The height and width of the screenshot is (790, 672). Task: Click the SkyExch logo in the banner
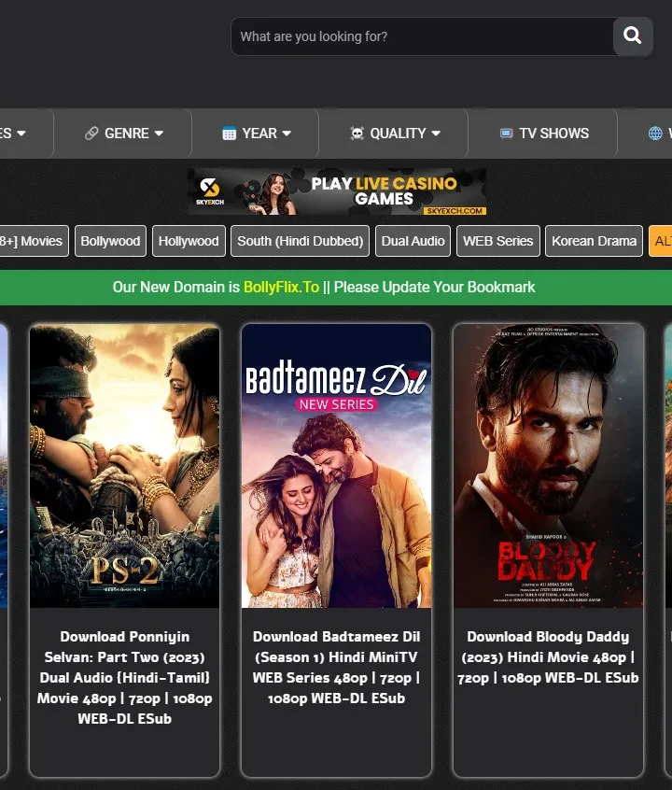point(210,191)
